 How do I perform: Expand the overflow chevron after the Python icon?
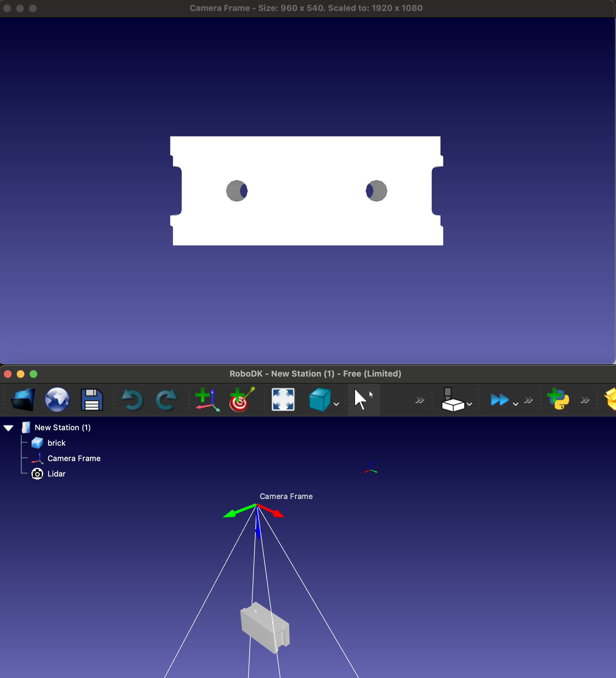tap(585, 400)
